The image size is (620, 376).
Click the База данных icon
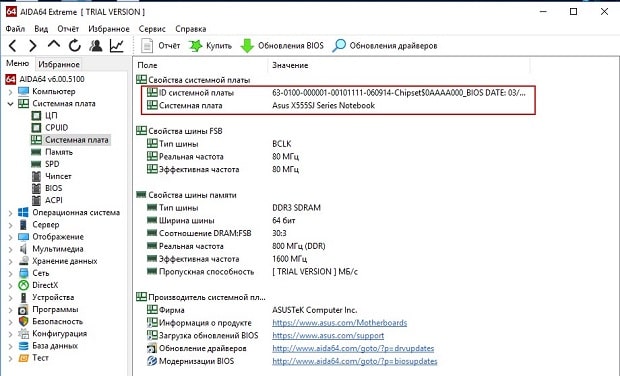pyautogui.click(x=24, y=346)
